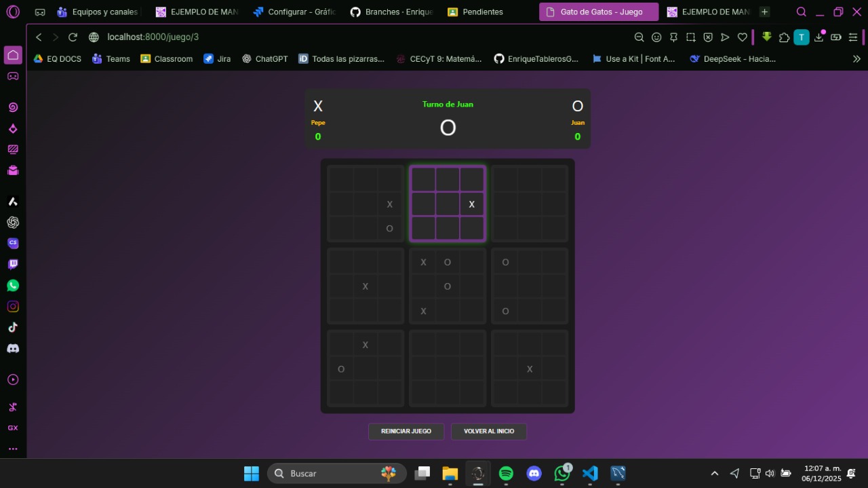Open Twitch from the browser sidebar
The image size is (868, 488).
13,264
